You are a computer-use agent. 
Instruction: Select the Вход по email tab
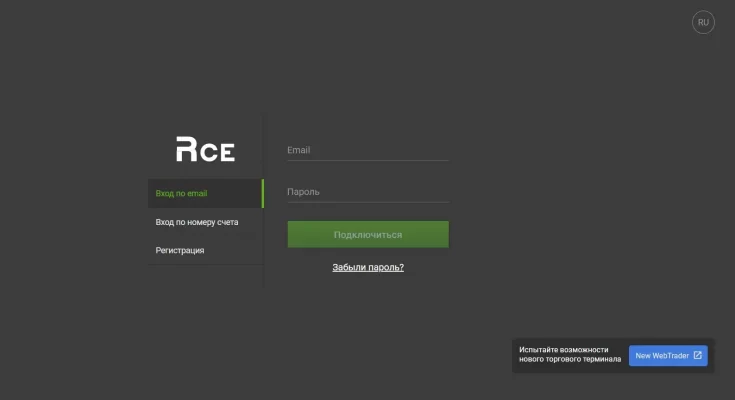point(206,193)
